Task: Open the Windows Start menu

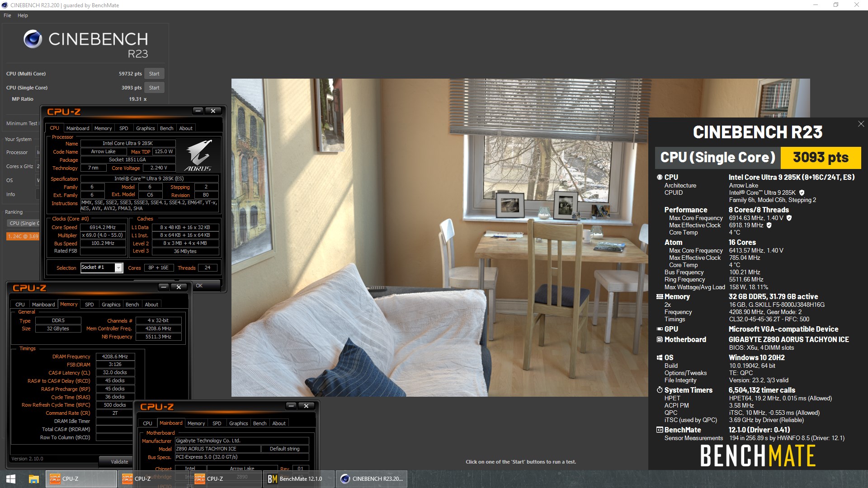Action: (x=11, y=479)
